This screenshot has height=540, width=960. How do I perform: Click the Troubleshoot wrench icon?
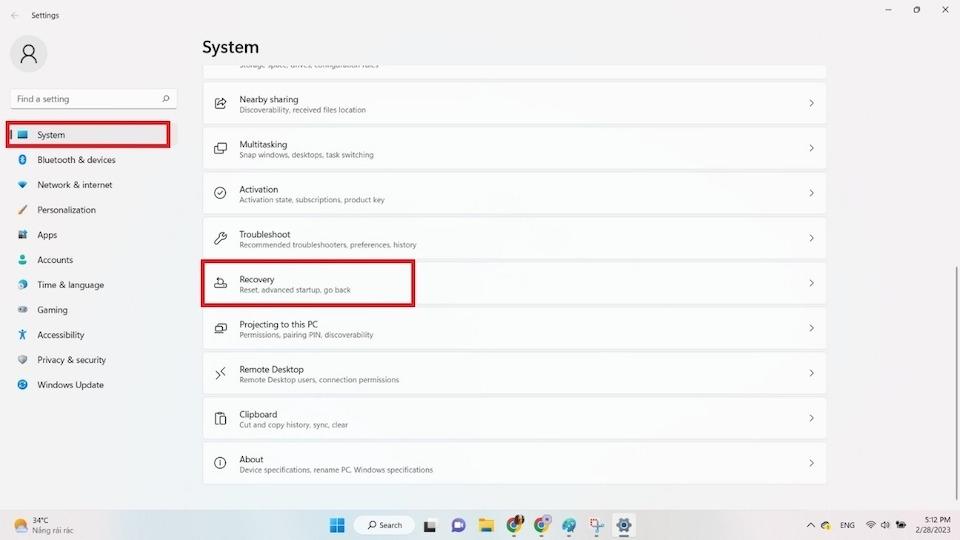tap(220, 239)
